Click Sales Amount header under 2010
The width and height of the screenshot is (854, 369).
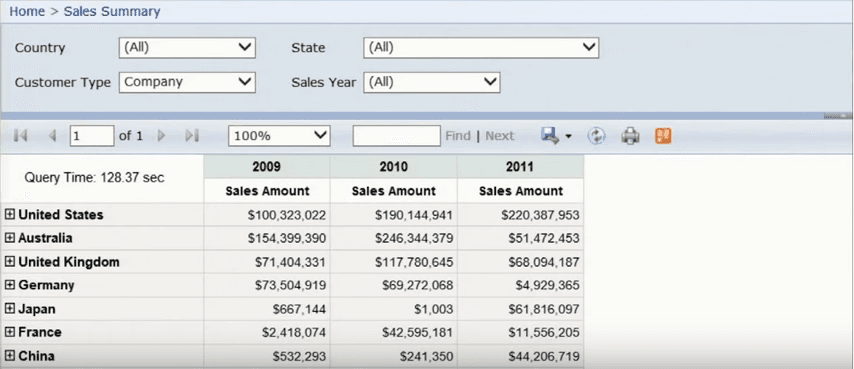click(x=394, y=191)
